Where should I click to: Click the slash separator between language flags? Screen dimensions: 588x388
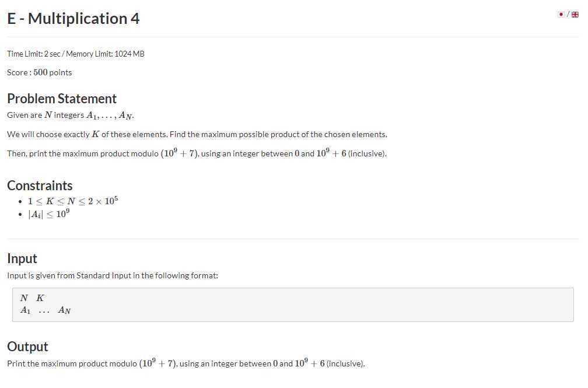(x=568, y=14)
